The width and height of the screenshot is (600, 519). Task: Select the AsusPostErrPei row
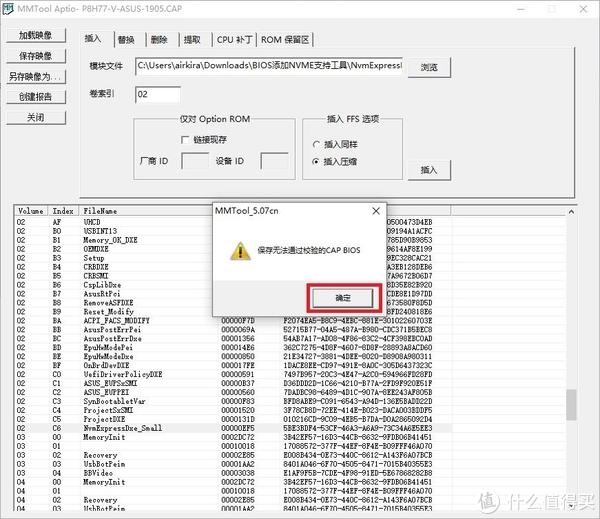click(x=233, y=330)
